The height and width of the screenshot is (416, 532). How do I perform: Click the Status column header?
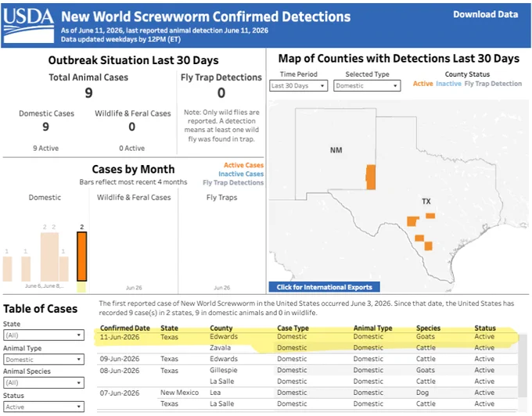tap(485, 328)
